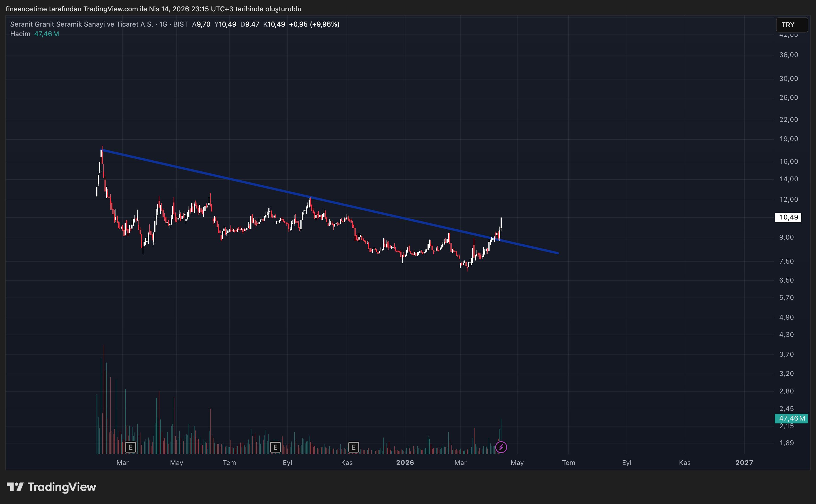
Task: Click the current price label 10,49
Action: 788,217
